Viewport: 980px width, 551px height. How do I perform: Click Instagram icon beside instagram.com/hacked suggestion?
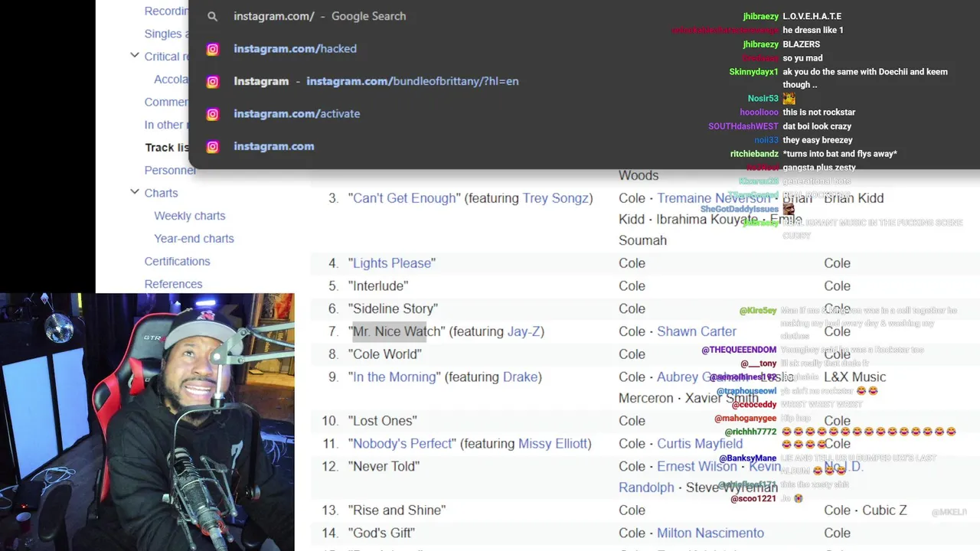coord(213,49)
